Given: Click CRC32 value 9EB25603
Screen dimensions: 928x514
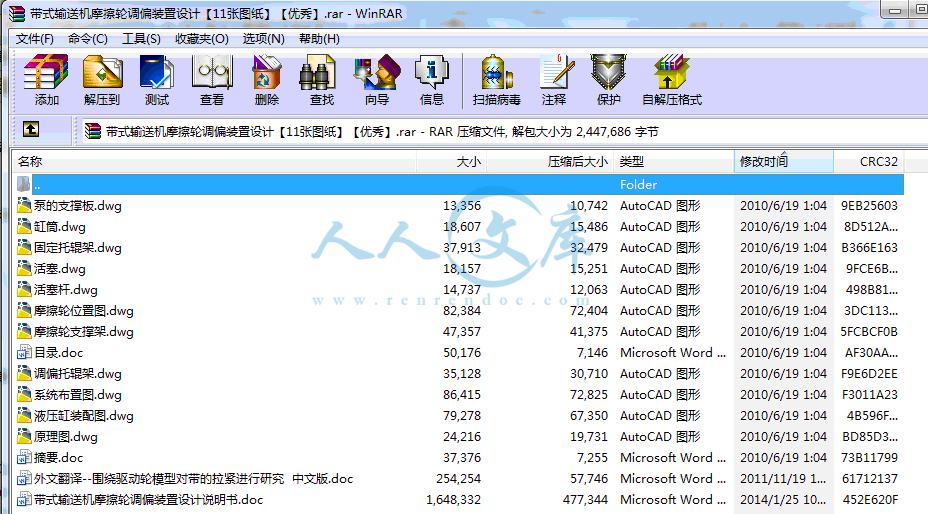Looking at the screenshot, I should click(x=869, y=205).
